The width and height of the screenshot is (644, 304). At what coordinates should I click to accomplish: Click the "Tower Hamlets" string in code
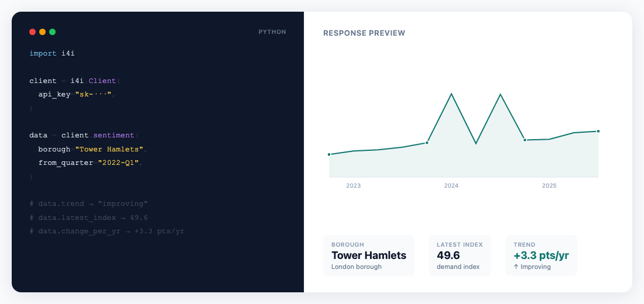click(109, 149)
